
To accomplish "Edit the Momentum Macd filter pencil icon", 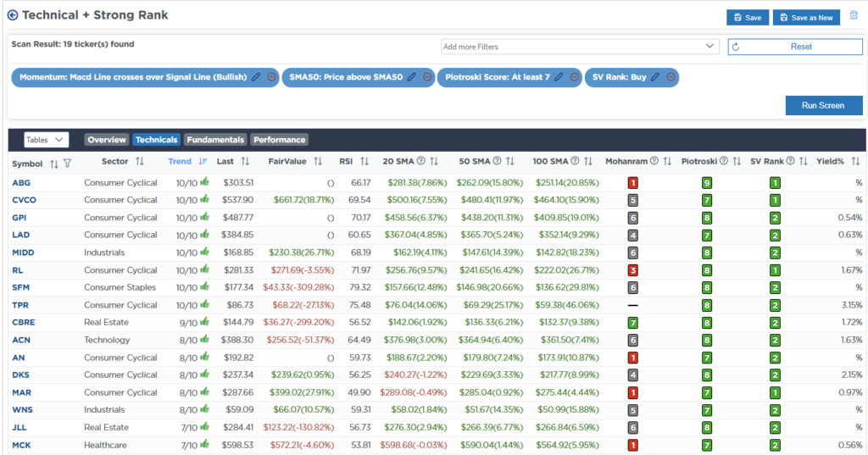I will click(256, 77).
